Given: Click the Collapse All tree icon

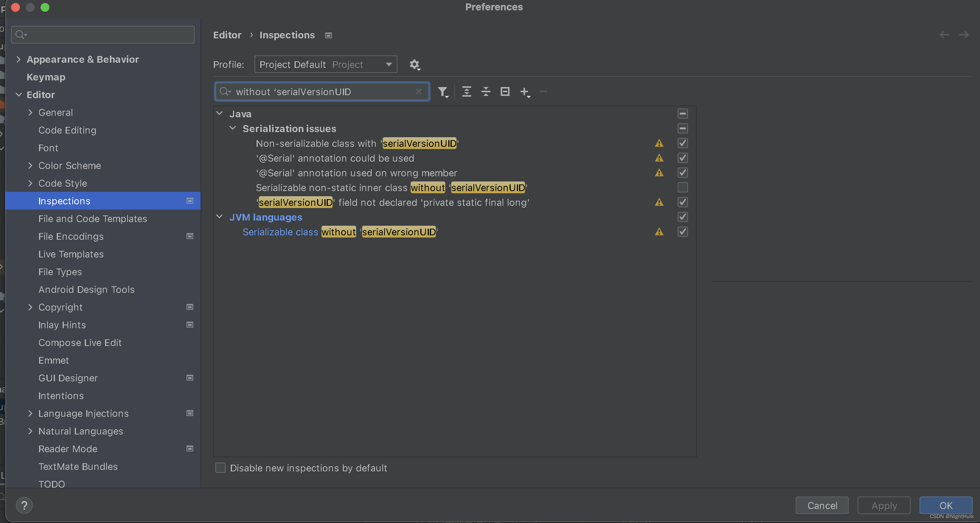Looking at the screenshot, I should [486, 92].
